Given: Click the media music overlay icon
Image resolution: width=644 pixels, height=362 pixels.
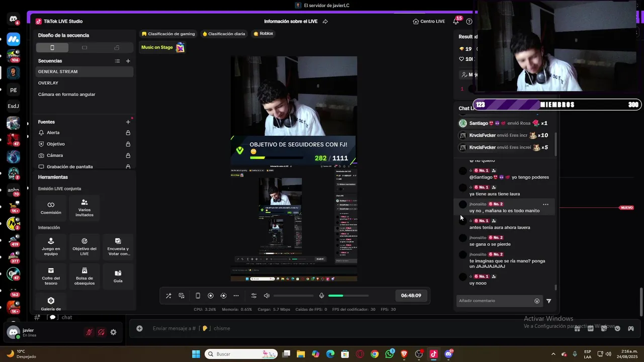Looking at the screenshot, I should click(x=182, y=296).
